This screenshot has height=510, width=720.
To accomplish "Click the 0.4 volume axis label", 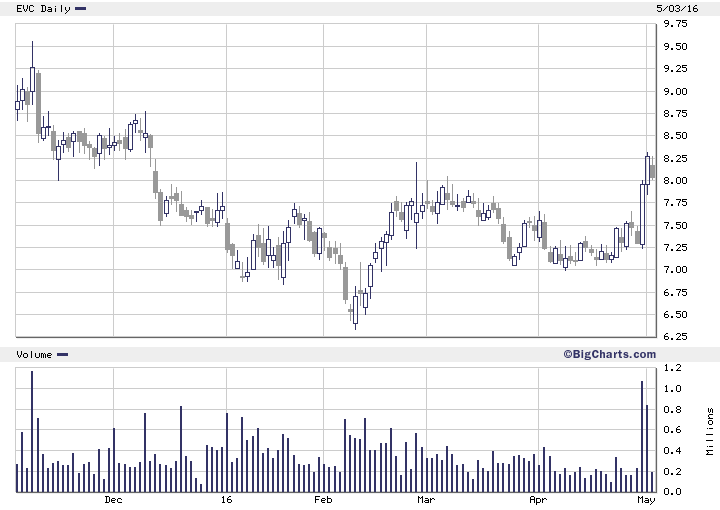I will coord(672,451).
